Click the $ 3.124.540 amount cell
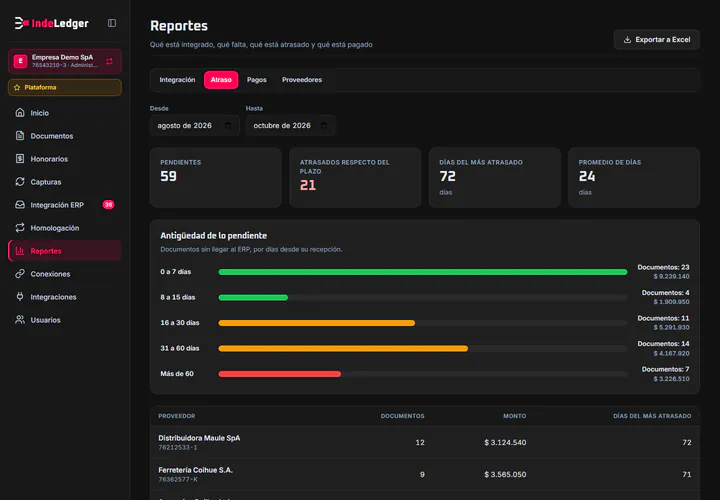The height and width of the screenshot is (500, 720). [x=505, y=442]
